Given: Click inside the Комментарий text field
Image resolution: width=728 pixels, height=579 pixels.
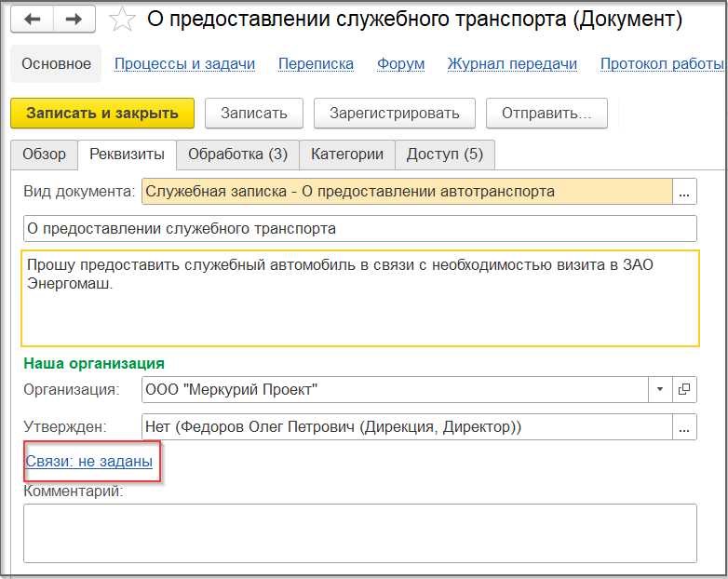Looking at the screenshot, I should [x=359, y=532].
